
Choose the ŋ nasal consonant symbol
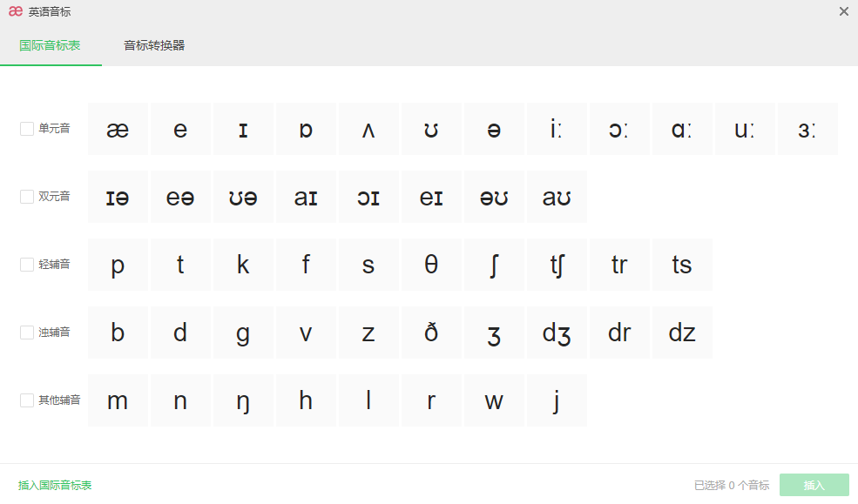point(243,400)
